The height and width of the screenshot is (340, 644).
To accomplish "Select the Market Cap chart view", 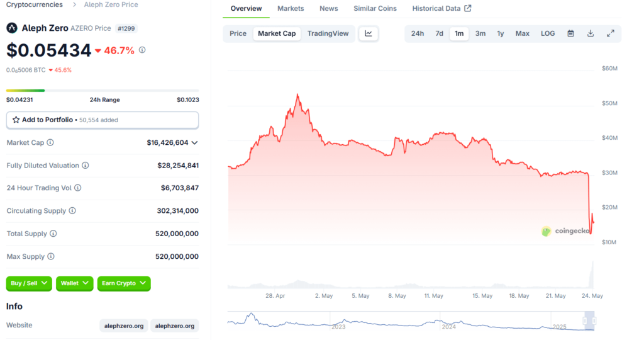I will (x=277, y=34).
